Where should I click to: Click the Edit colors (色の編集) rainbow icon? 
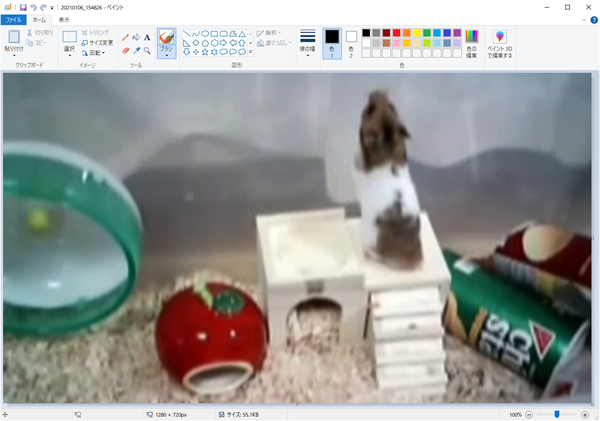[x=471, y=36]
